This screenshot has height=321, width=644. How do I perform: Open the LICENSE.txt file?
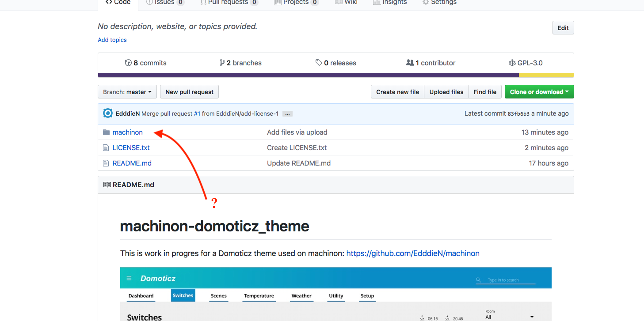pyautogui.click(x=131, y=147)
